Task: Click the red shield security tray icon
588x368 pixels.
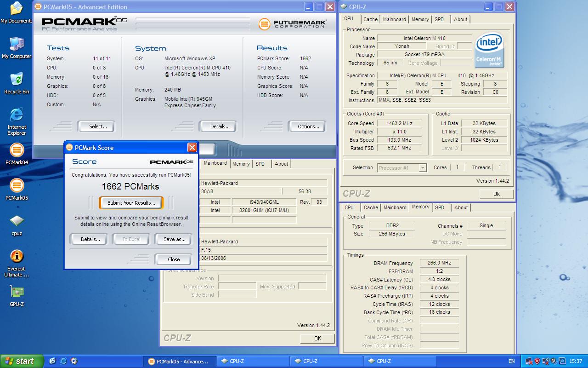Action: [x=537, y=361]
